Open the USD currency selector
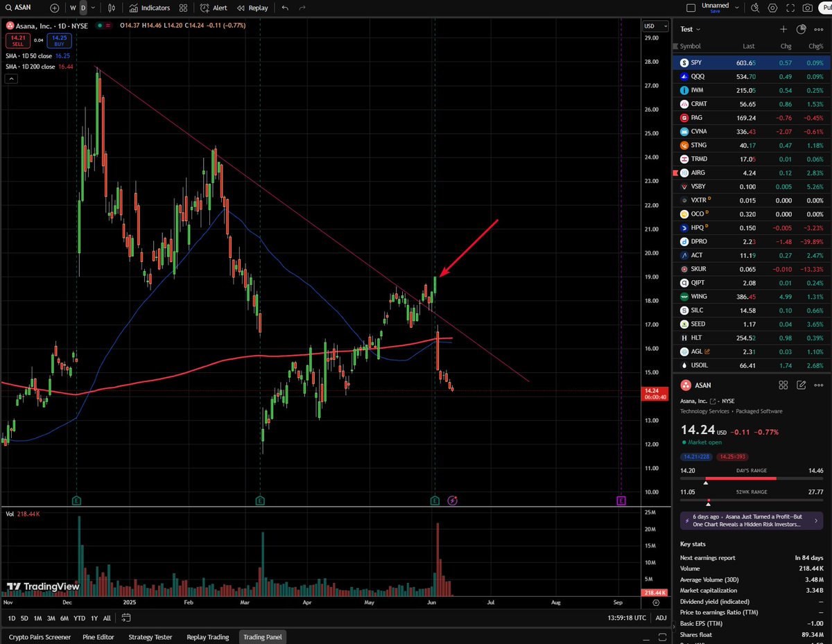832x644 pixels. coord(655,26)
